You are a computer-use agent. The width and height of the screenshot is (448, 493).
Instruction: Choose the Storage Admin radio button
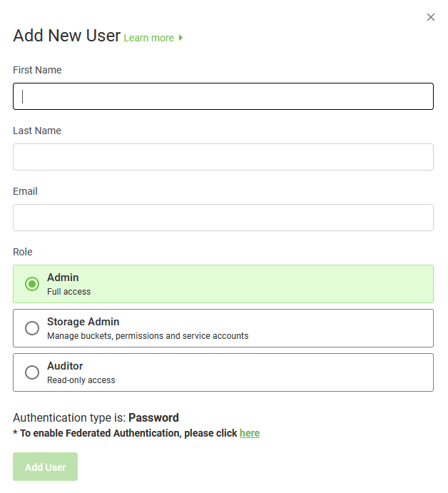click(x=32, y=328)
